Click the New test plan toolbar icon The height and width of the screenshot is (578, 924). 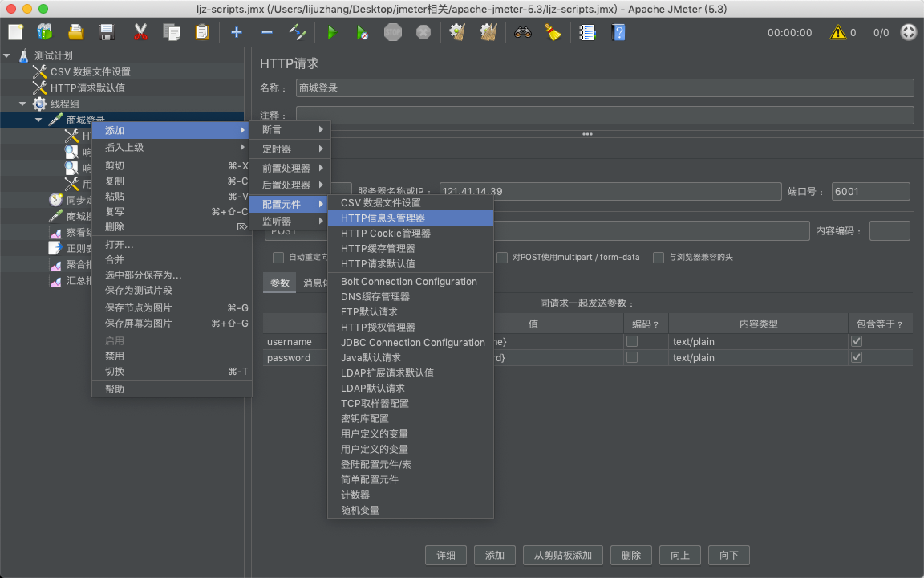16,32
